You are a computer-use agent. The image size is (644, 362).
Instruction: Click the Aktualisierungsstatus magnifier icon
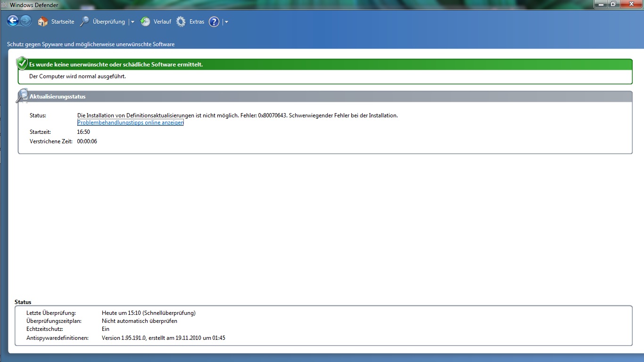(x=22, y=96)
